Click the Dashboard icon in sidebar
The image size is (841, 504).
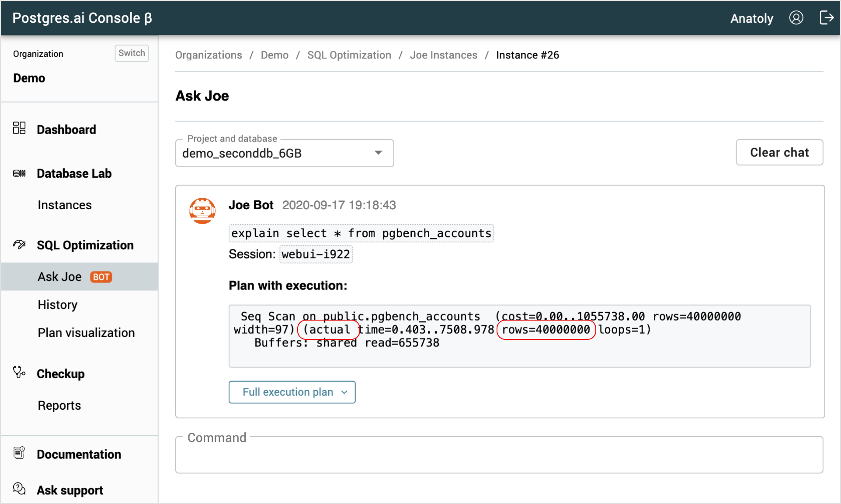click(x=18, y=128)
